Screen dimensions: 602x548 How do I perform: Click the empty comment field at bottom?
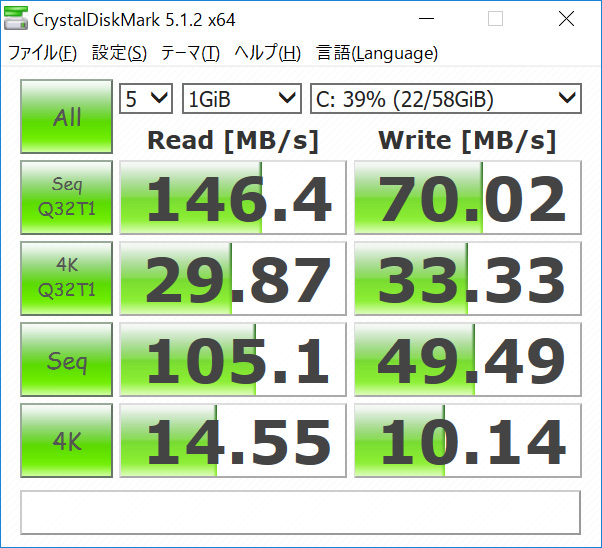300,512
